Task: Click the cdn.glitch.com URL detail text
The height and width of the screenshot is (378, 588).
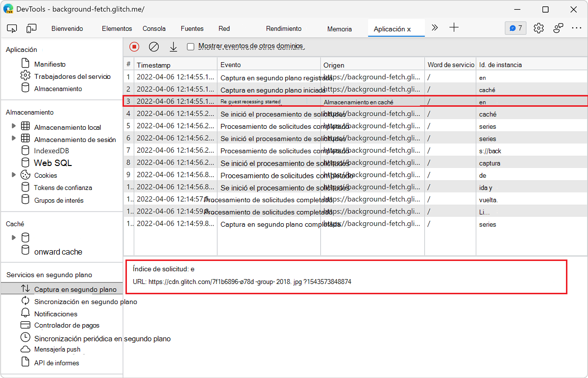Action: coord(242,282)
